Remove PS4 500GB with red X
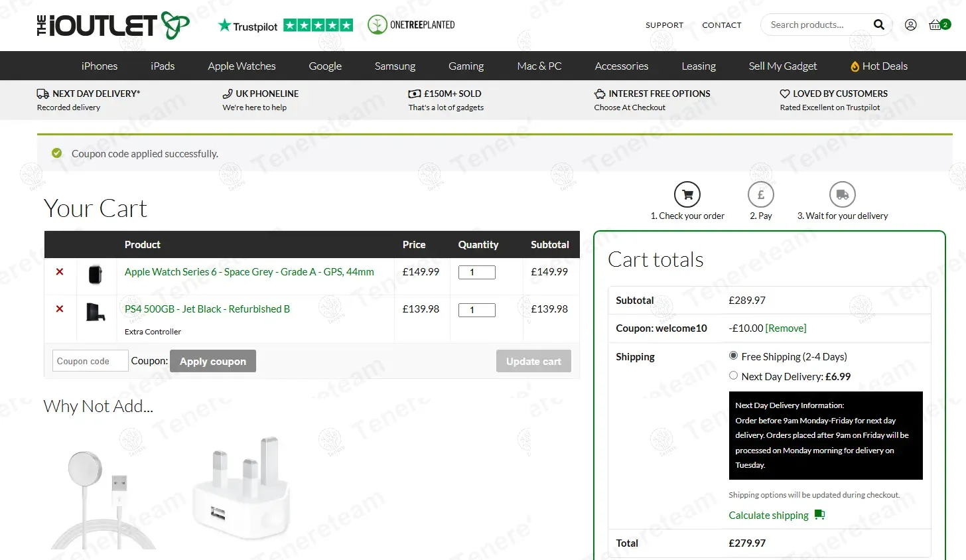The height and width of the screenshot is (560, 966). (x=60, y=309)
